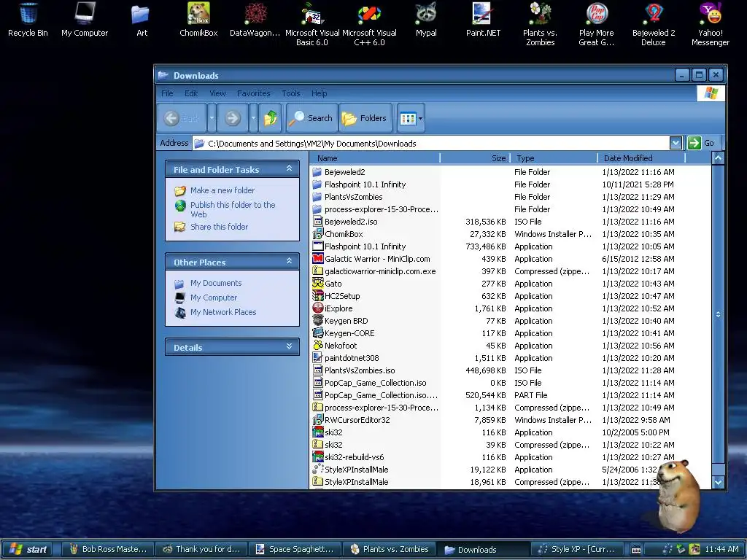Launch Paint.NET from the desktop
747x560 pixels.
[483, 19]
